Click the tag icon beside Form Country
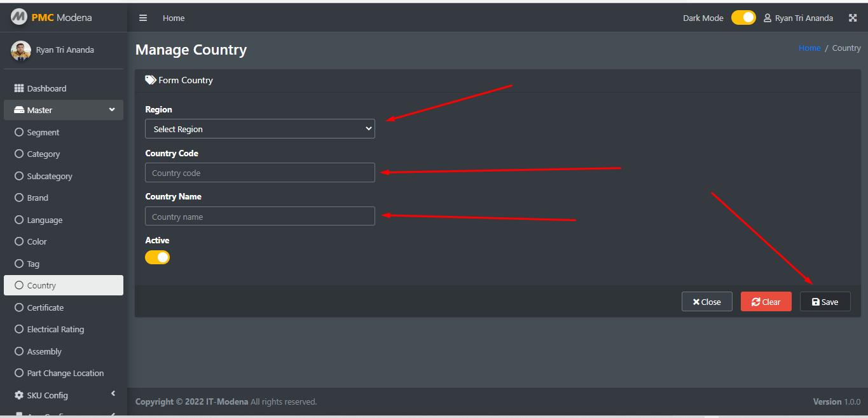868x418 pixels. [x=151, y=80]
